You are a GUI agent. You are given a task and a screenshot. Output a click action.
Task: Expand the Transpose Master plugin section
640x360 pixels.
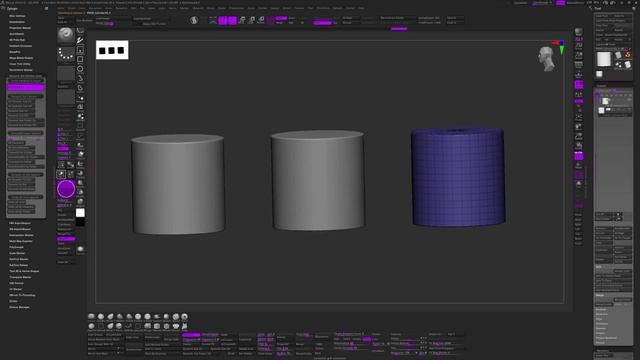pos(20,277)
